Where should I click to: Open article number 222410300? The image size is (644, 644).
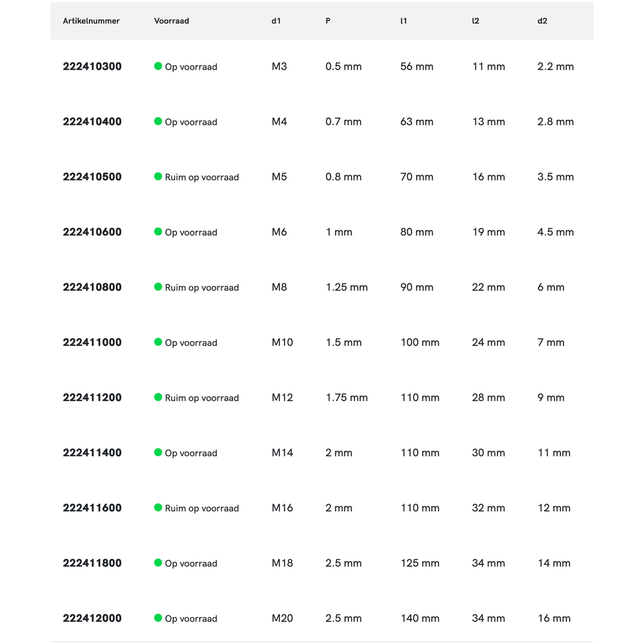tap(92, 66)
